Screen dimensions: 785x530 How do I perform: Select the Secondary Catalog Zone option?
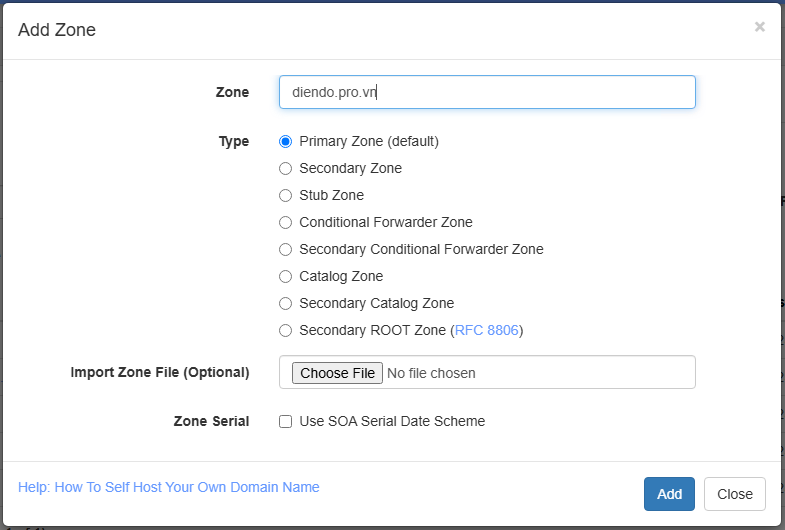coord(286,304)
